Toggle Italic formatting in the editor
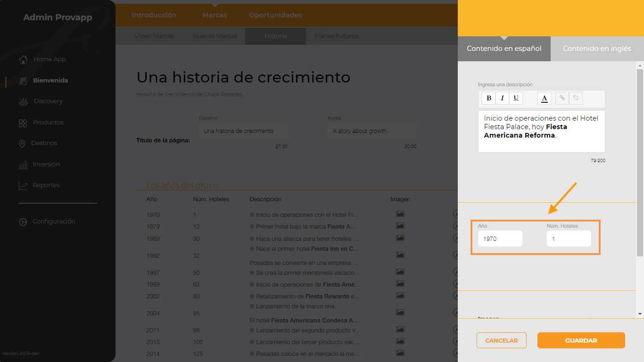Screen dimensions: 644x362 [503, 98]
